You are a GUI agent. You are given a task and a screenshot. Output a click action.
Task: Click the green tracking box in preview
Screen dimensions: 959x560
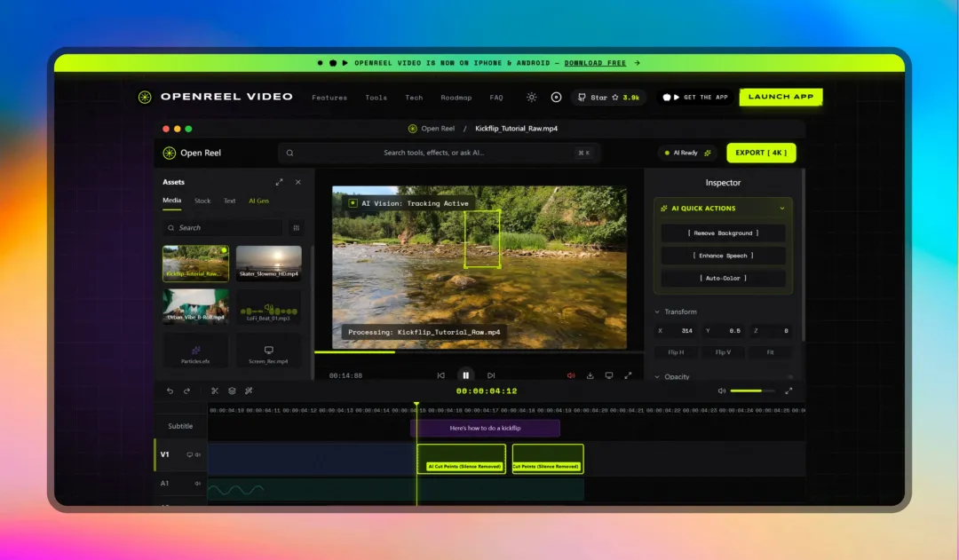click(x=482, y=239)
